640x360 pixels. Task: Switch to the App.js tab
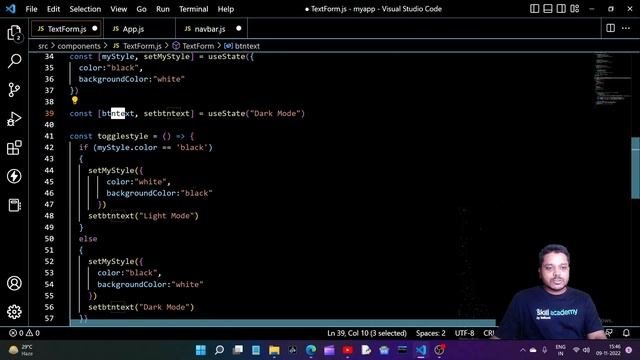tap(139, 29)
